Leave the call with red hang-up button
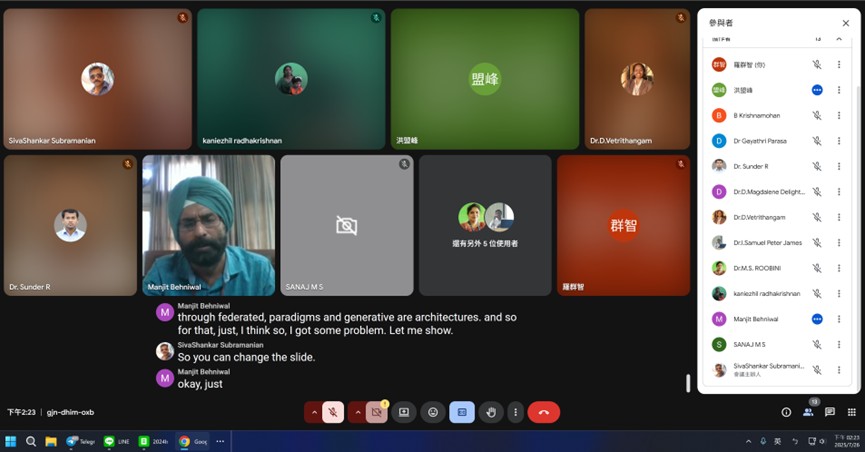 pos(543,412)
